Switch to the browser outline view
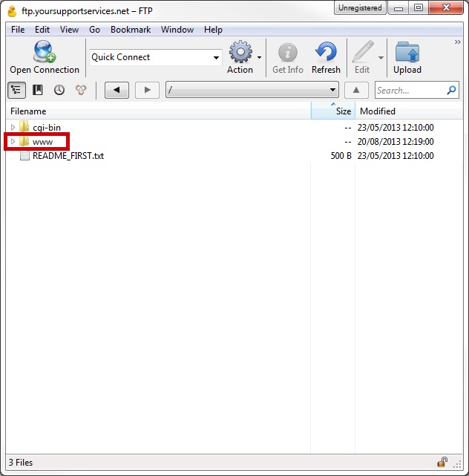Screen dimensions: 469x476 click(x=16, y=90)
